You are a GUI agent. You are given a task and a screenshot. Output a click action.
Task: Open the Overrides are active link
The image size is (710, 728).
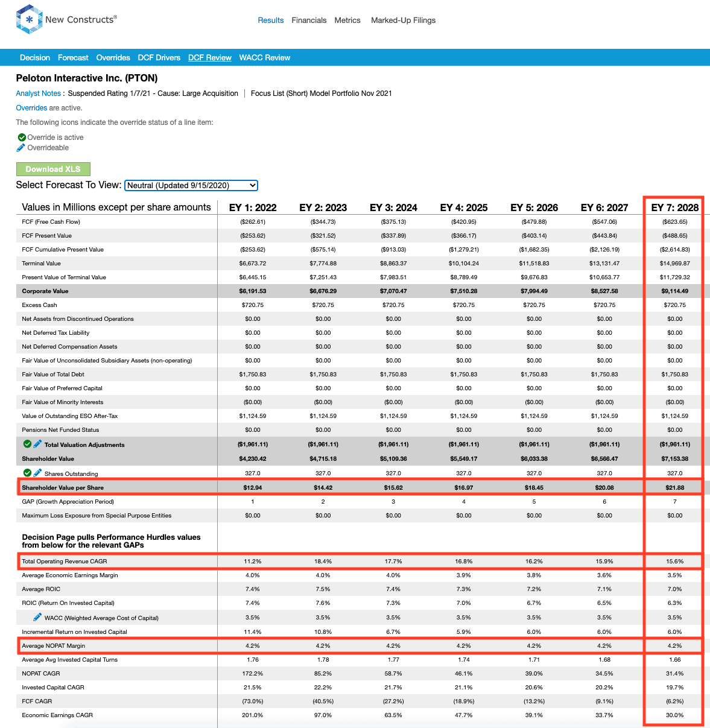point(31,108)
